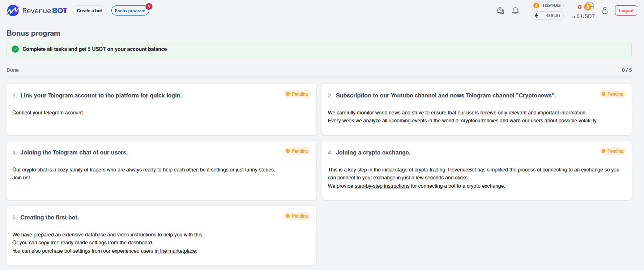
Task: Click the Join us! link
Action: pos(21,178)
